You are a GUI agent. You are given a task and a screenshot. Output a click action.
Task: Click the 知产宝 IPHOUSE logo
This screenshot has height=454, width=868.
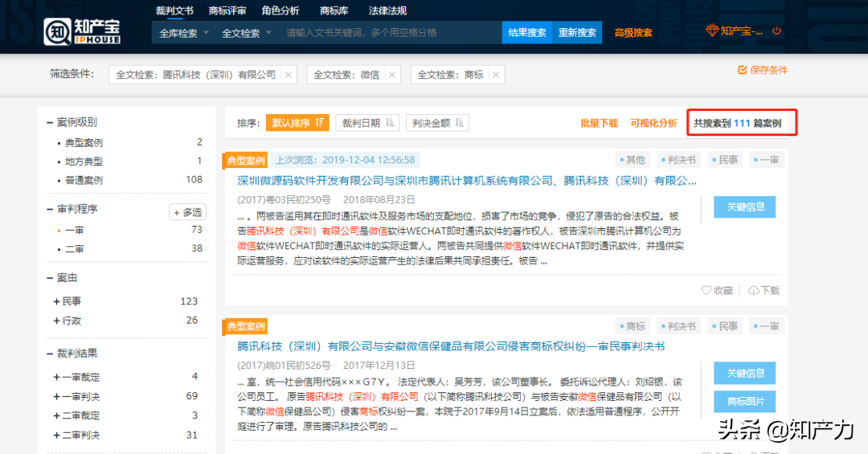(x=82, y=31)
